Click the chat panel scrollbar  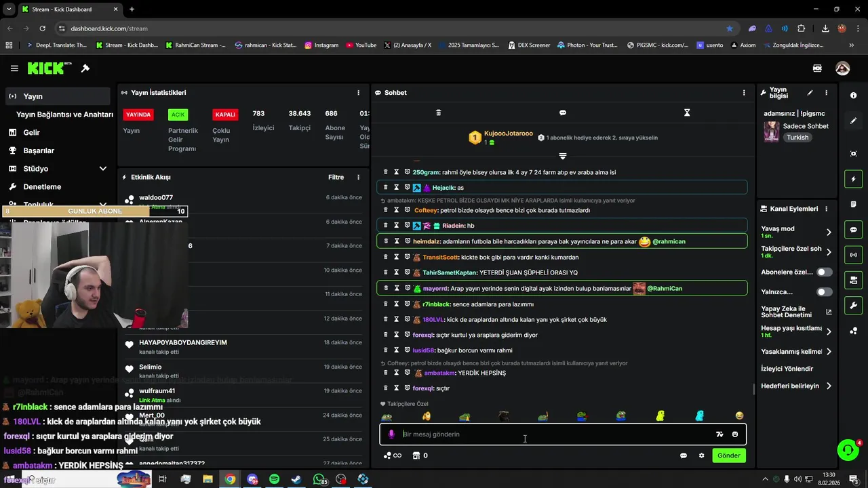click(x=754, y=389)
